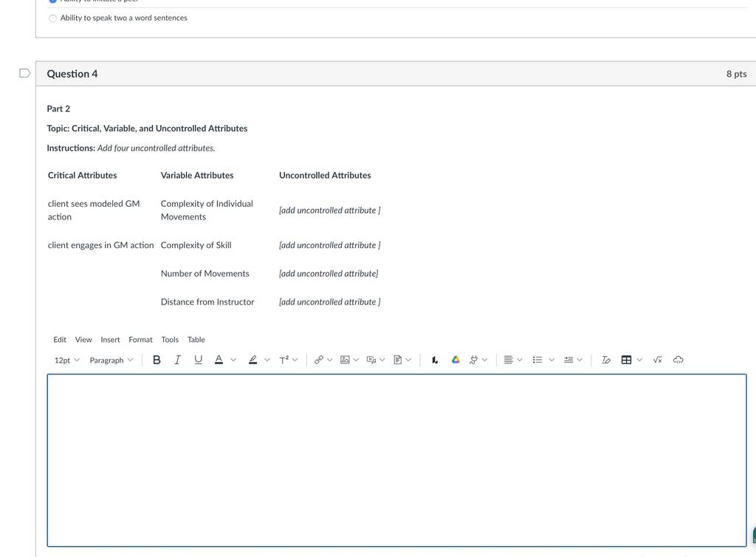This screenshot has width=756, height=557.
Task: Click the '8 pts' label
Action: point(736,74)
